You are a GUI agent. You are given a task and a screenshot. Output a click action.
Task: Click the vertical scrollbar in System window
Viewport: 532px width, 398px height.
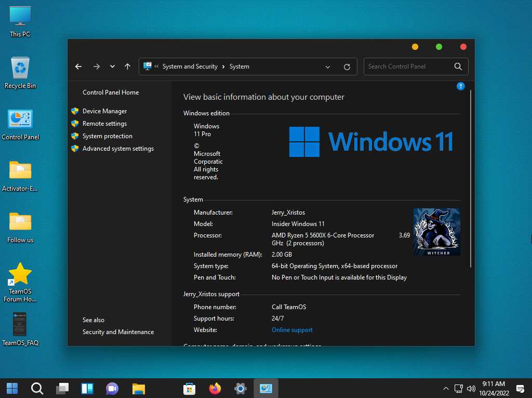[471, 177]
